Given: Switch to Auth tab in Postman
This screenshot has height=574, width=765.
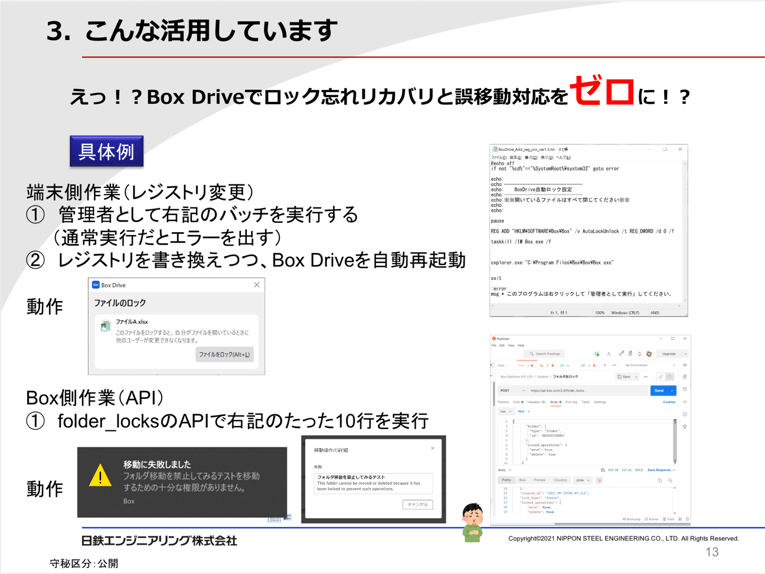Looking at the screenshot, I should coord(518,402).
